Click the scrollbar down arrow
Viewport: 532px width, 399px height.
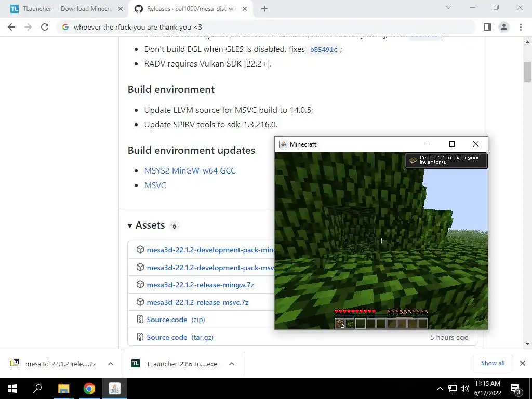527,344
